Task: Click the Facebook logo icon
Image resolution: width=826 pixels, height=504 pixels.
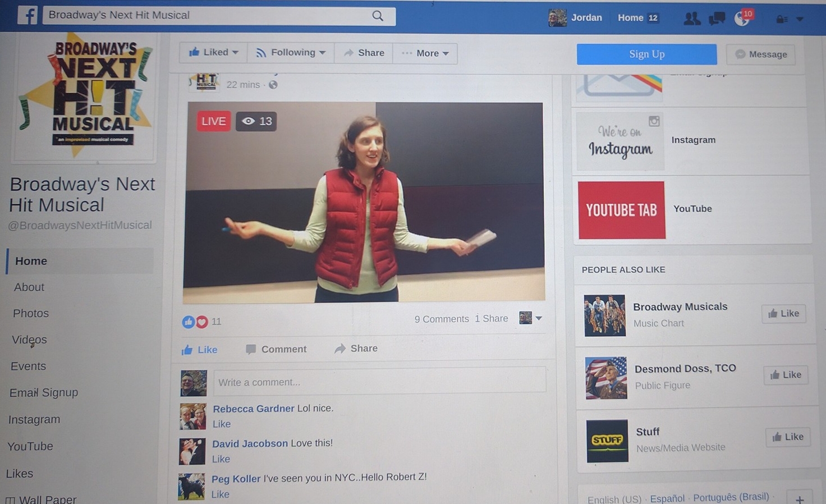Action: pos(27,15)
